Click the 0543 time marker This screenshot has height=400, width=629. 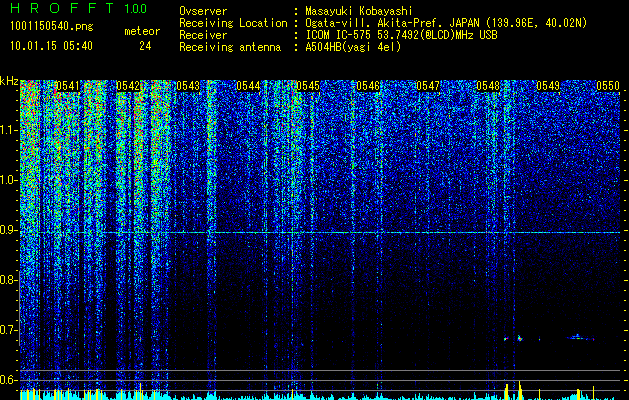coord(188,86)
